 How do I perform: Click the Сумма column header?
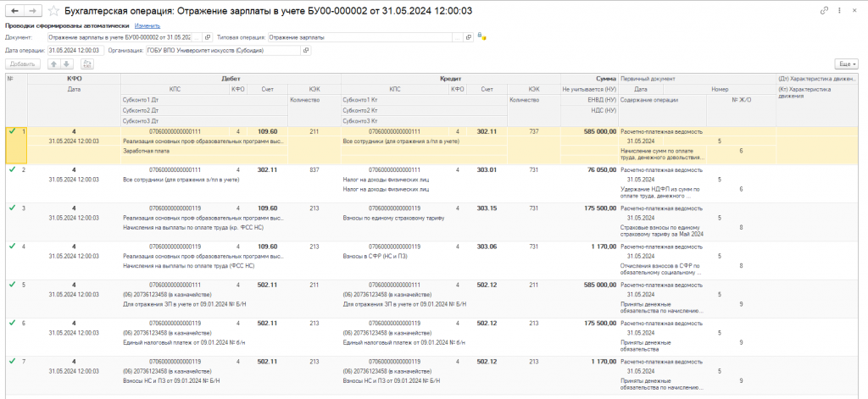coord(590,79)
